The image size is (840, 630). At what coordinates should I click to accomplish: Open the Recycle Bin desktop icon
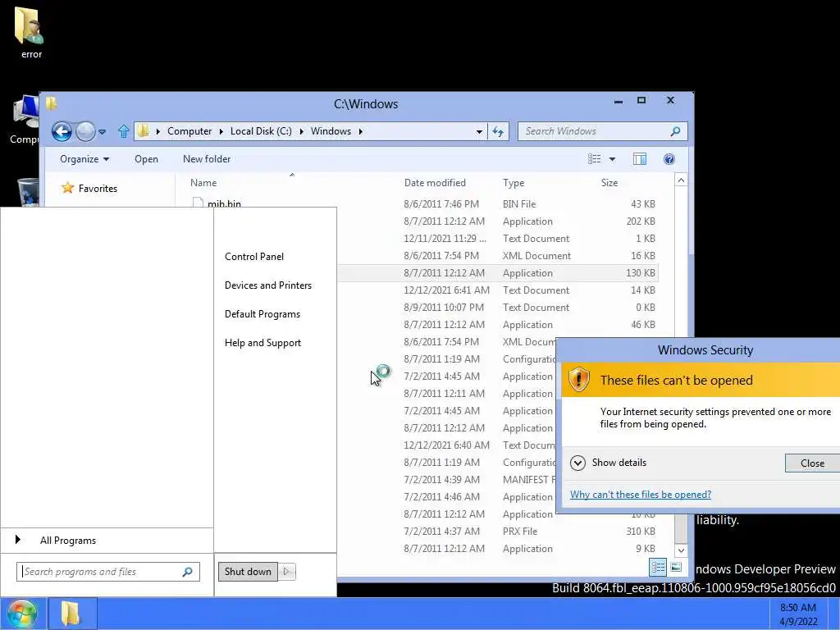point(28,192)
